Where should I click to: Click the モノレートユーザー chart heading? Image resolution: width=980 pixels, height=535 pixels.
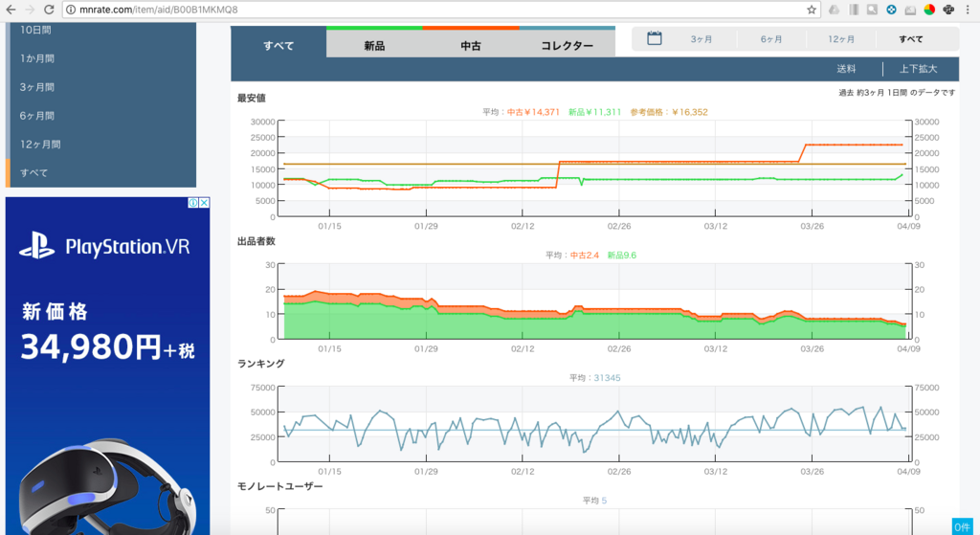(x=280, y=485)
